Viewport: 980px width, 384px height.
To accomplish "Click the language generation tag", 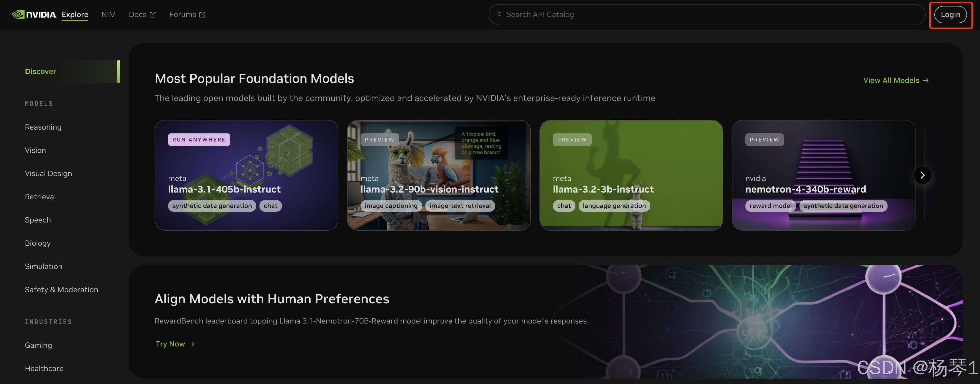I will pyautogui.click(x=614, y=206).
